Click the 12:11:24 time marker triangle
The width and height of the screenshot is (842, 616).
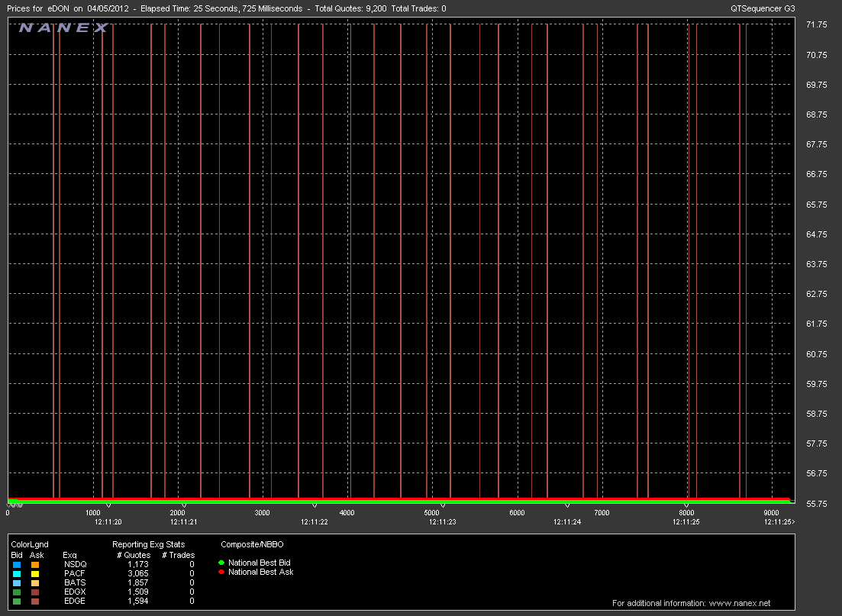(568, 506)
